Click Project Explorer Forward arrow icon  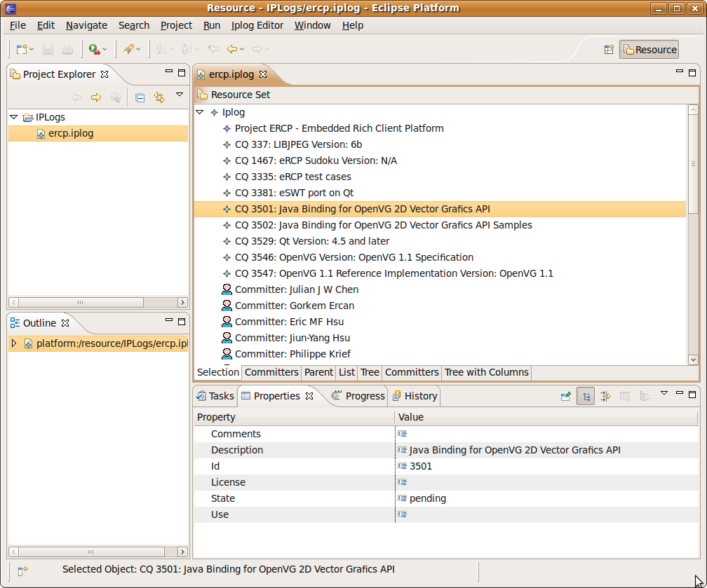point(96,97)
